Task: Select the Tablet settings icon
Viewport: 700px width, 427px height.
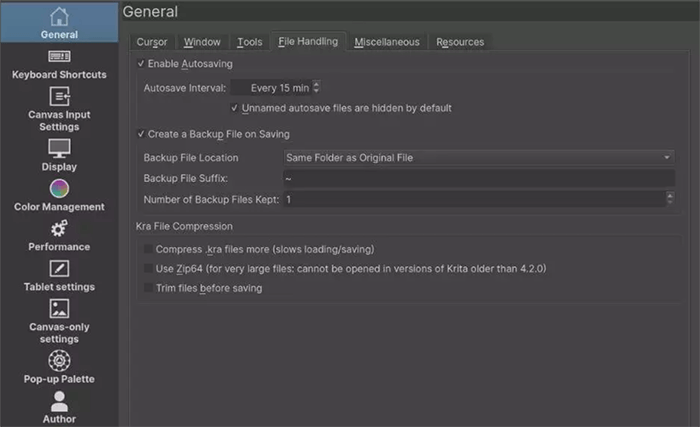Action: pyautogui.click(x=59, y=268)
